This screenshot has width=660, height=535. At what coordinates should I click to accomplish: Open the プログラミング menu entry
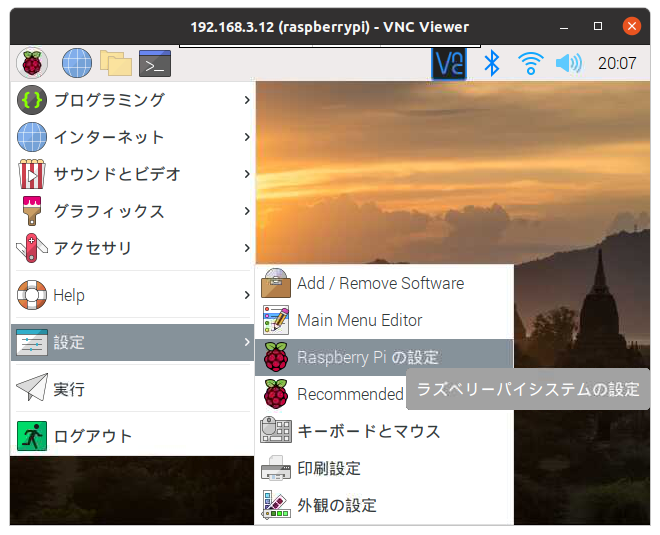click(x=132, y=100)
